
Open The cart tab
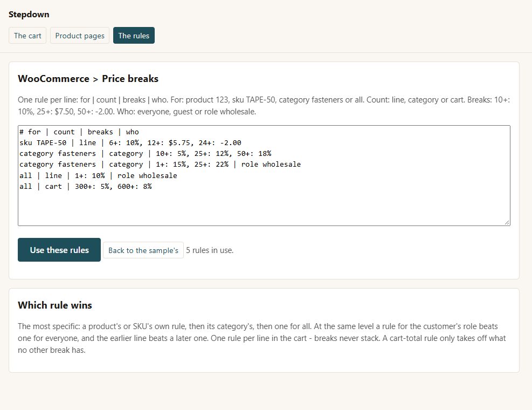27,35
